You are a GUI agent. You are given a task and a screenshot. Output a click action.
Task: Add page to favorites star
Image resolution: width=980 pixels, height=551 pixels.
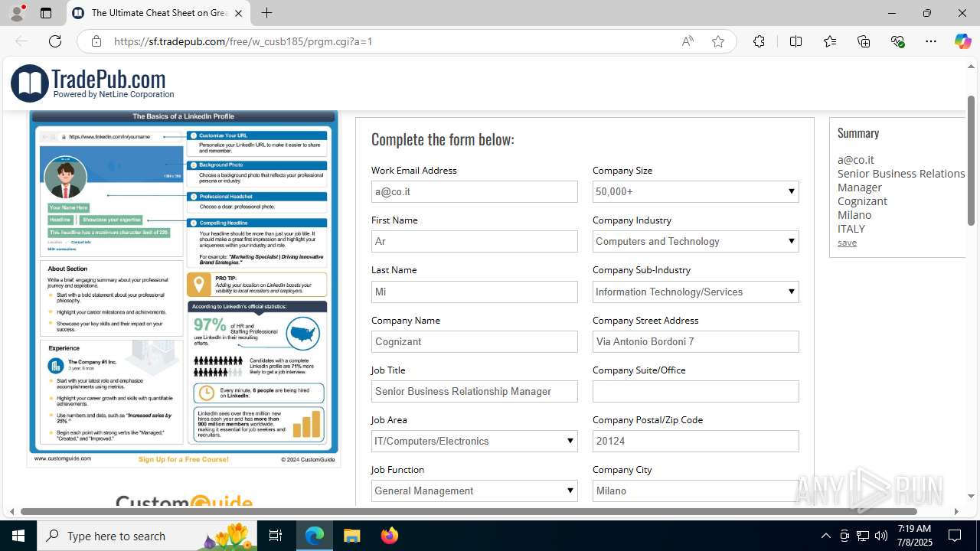717,41
